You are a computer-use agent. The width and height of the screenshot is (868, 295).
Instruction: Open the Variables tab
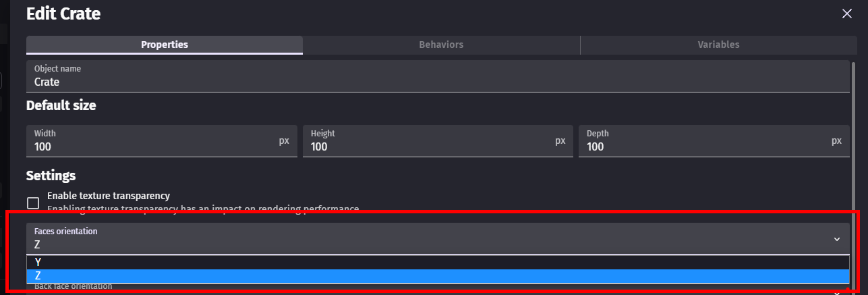tap(718, 45)
